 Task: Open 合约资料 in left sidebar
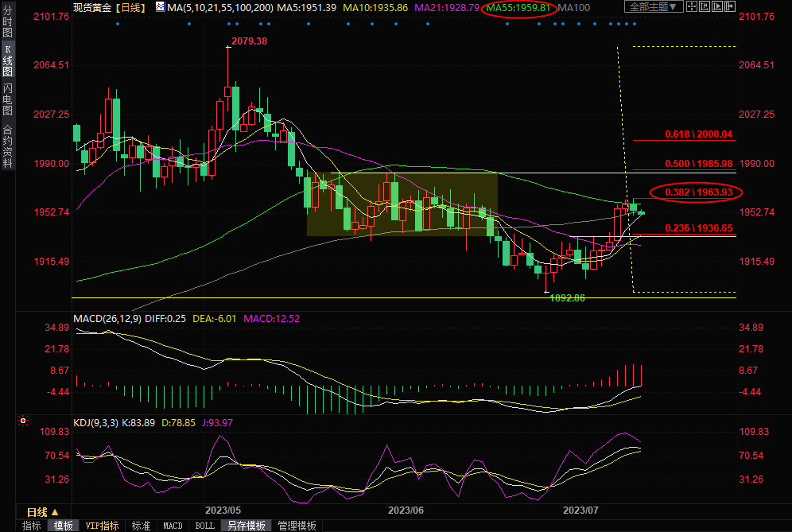tap(7, 146)
